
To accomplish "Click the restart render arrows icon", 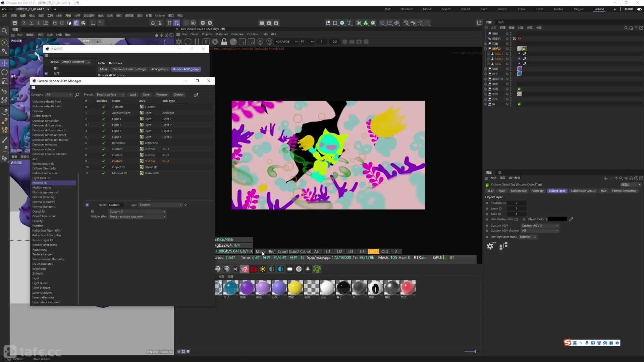I will point(188,42).
